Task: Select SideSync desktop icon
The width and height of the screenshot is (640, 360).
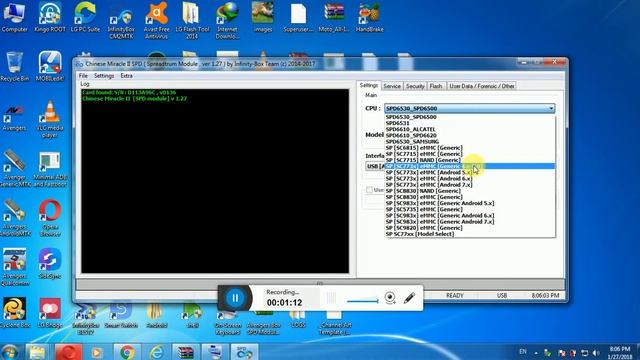Action: click(x=50, y=264)
